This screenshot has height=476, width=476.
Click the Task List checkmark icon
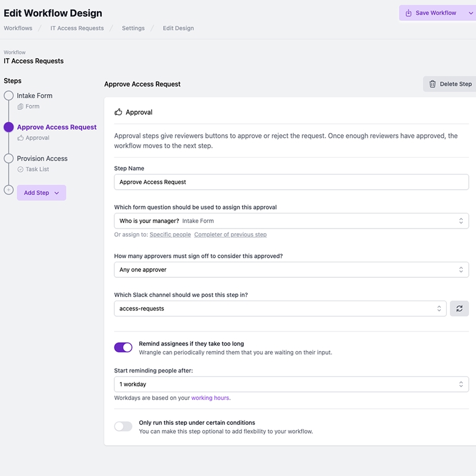tap(21, 170)
